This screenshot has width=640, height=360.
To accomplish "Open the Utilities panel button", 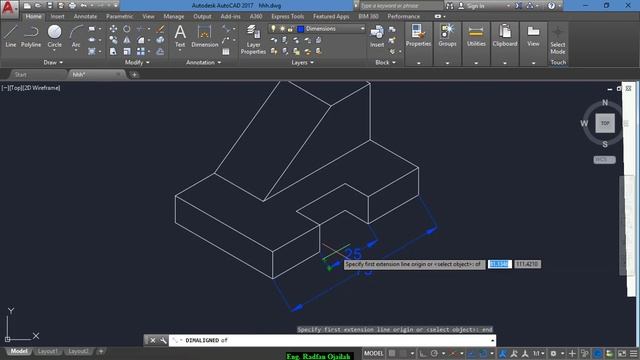I will (x=476, y=36).
